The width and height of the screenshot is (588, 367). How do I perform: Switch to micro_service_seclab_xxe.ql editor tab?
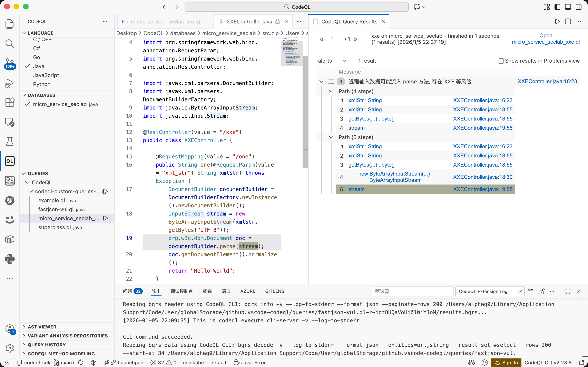tap(166, 22)
